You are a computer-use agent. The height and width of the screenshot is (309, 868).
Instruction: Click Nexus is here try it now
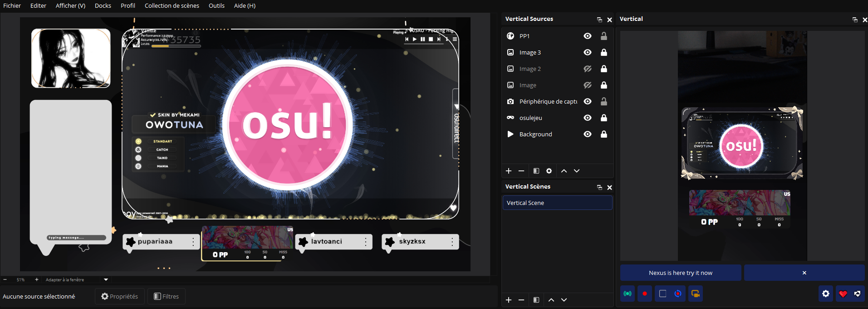click(681, 273)
